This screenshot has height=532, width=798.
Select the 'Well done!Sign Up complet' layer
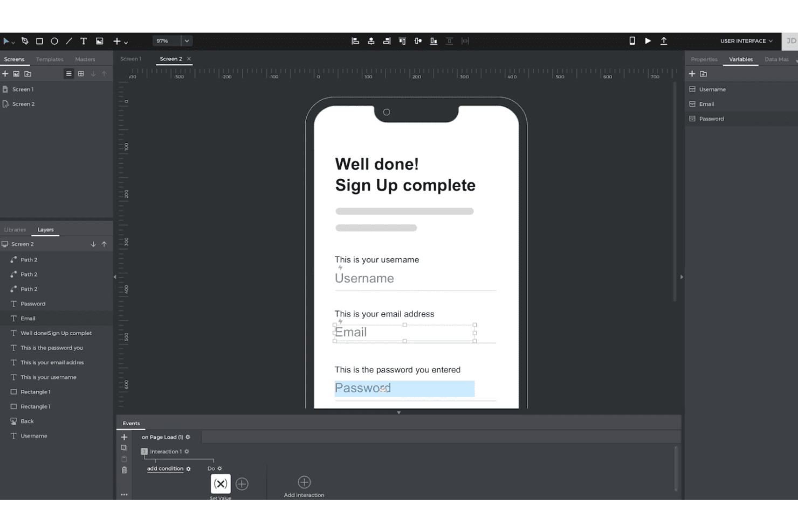click(x=56, y=333)
